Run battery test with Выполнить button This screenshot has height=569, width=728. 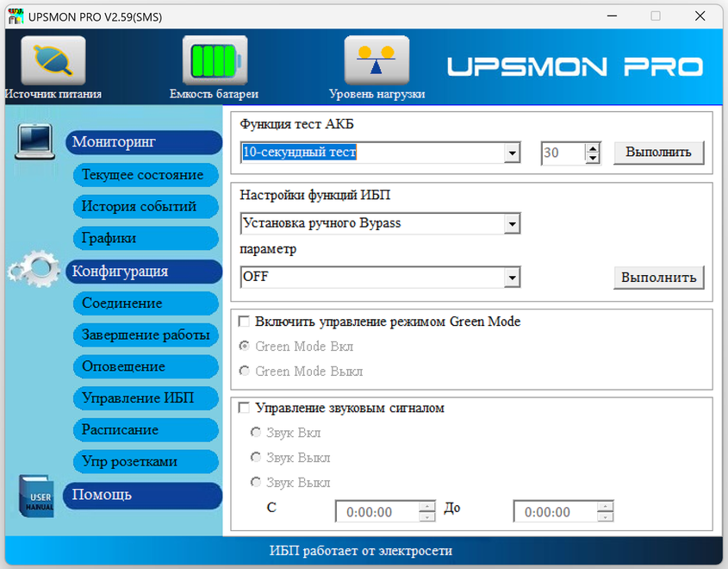point(658,153)
